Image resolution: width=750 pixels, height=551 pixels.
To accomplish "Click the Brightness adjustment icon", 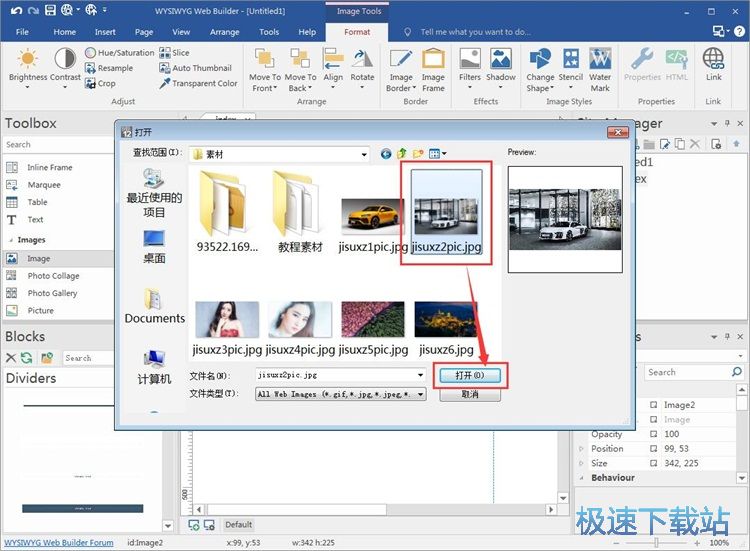I will (x=27, y=62).
